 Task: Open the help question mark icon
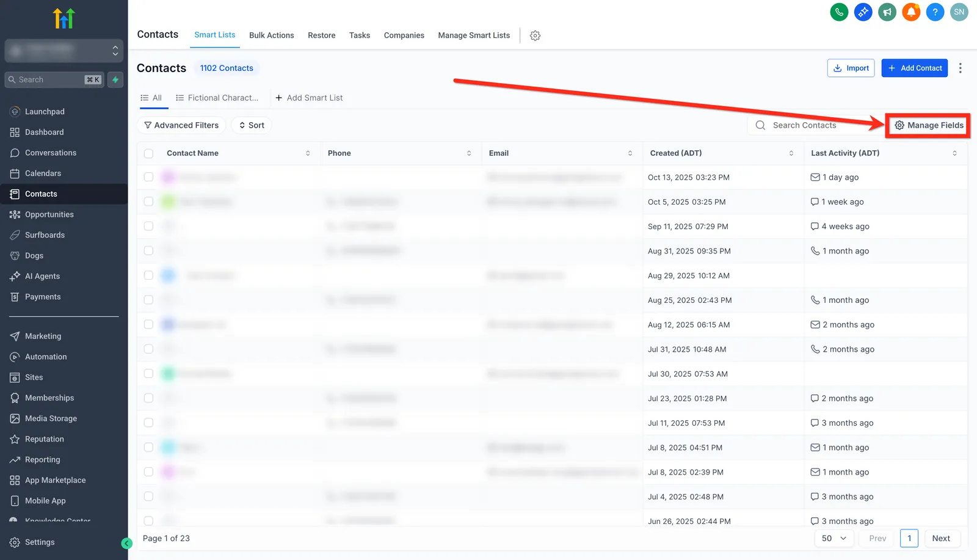935,12
